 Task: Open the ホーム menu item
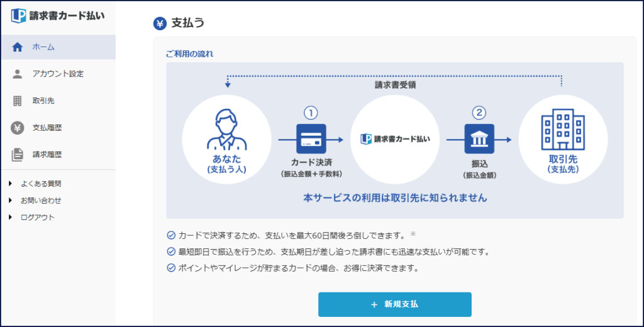click(43, 47)
